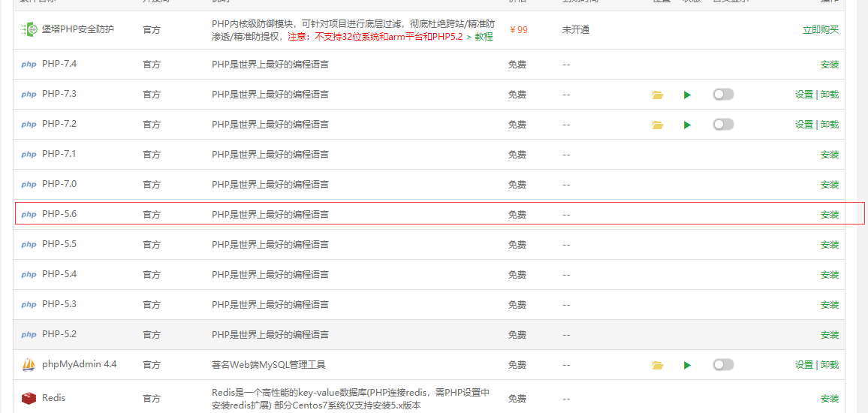
Task: Click the 堡塔PHP安全防护 shield icon
Action: (x=29, y=30)
